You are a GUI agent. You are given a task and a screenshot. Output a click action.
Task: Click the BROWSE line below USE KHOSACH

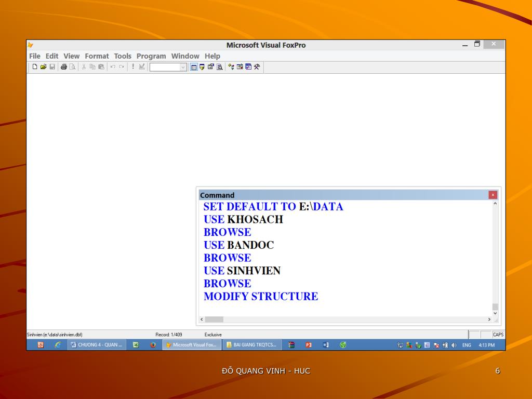pos(228,232)
